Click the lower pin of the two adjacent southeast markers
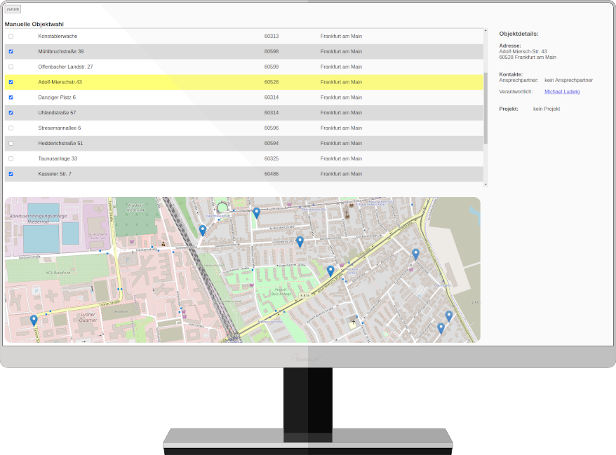The image size is (616, 455). tap(441, 327)
